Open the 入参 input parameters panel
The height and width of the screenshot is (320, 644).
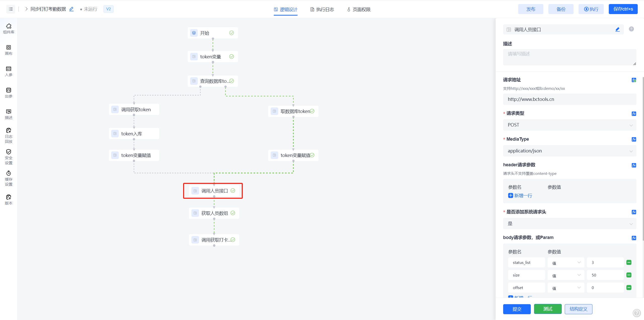click(9, 71)
